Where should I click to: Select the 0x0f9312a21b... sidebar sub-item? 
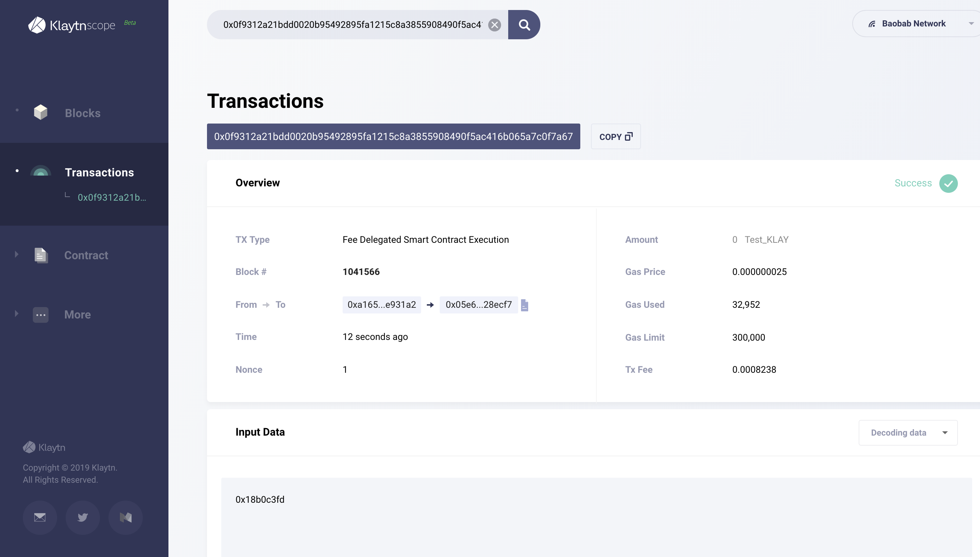point(112,197)
